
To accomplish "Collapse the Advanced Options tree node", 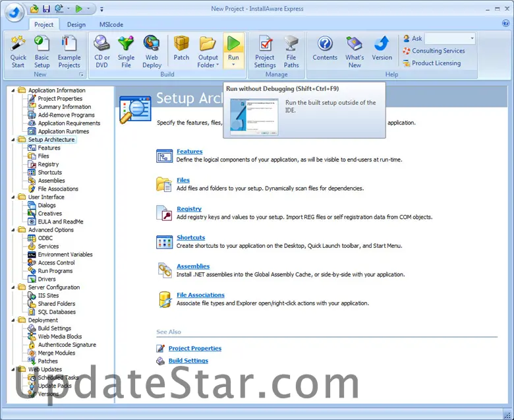I will (13, 230).
